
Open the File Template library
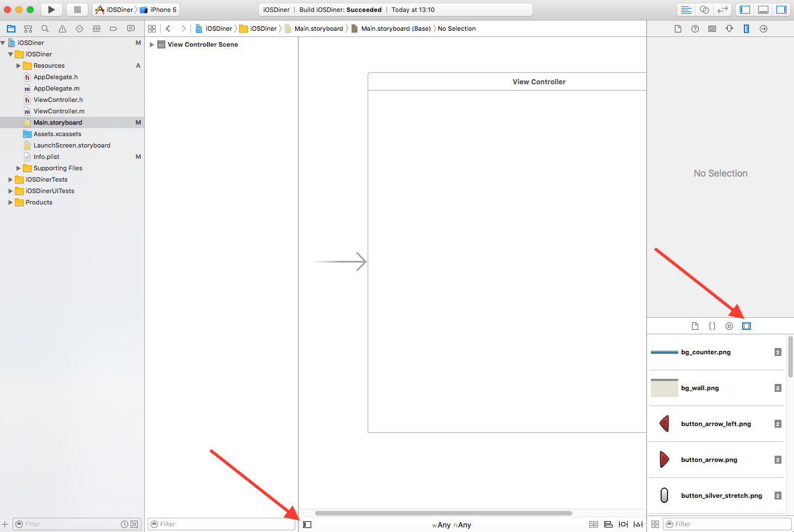[695, 326]
